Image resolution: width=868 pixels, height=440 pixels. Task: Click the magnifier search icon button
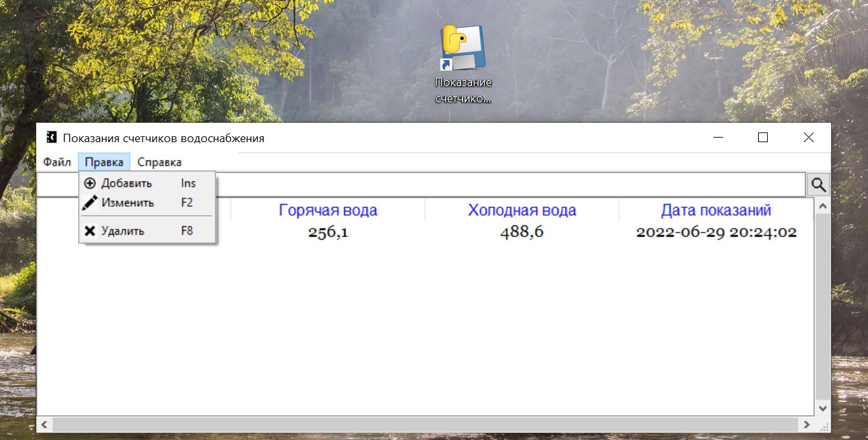point(818,185)
